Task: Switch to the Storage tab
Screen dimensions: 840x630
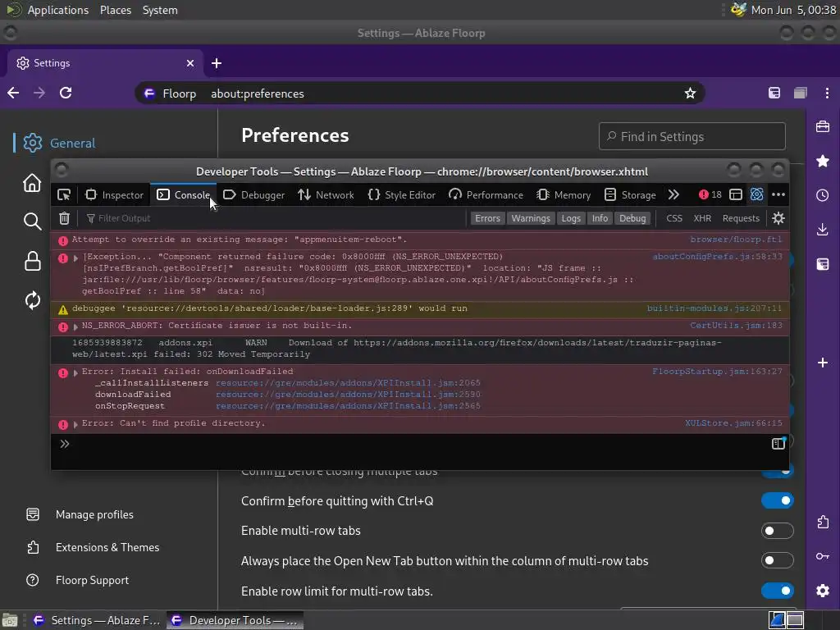Action: click(630, 195)
